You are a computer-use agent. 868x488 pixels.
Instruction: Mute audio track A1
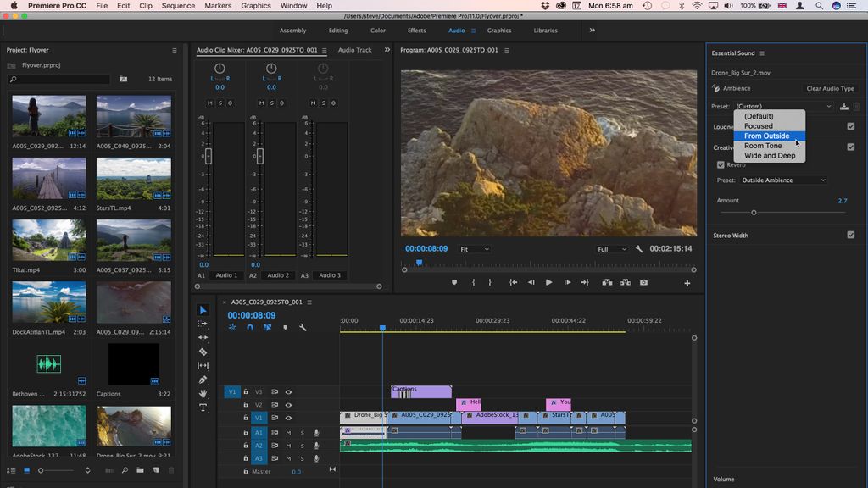(289, 433)
